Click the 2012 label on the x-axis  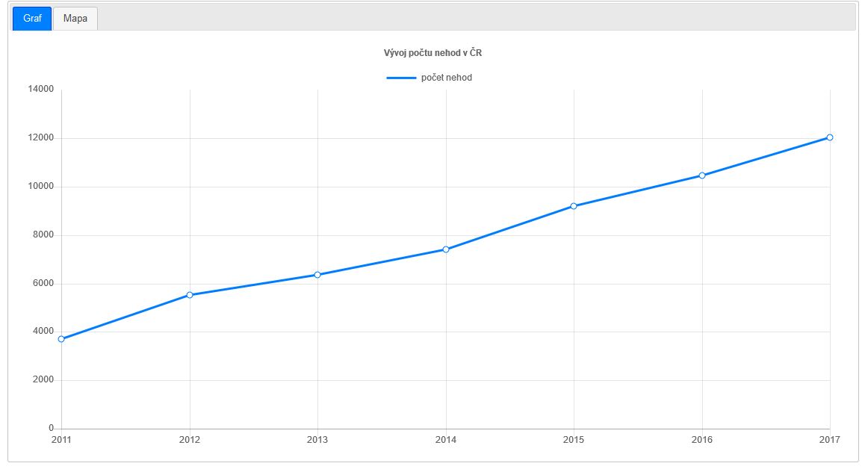tap(190, 440)
